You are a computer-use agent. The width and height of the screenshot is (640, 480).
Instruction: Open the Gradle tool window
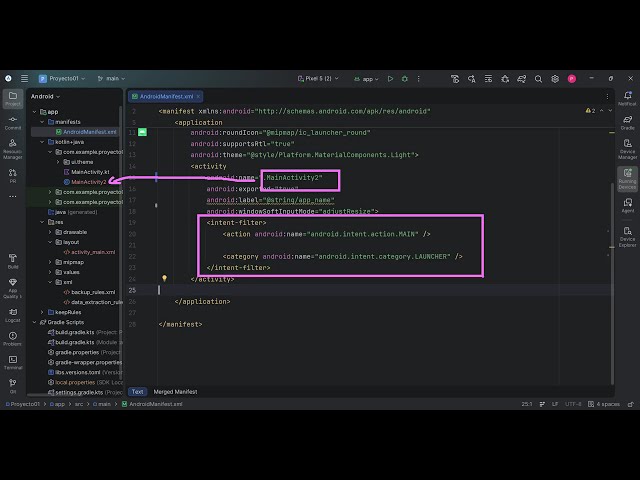point(627,122)
